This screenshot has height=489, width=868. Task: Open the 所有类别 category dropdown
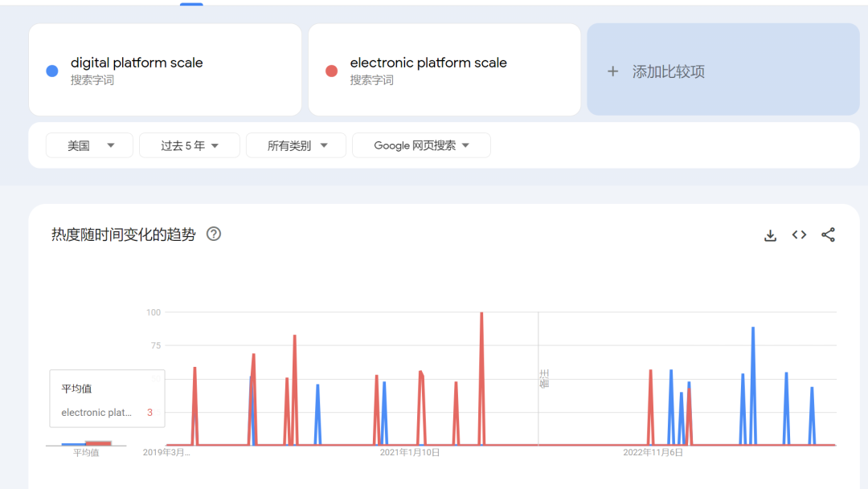(x=296, y=145)
